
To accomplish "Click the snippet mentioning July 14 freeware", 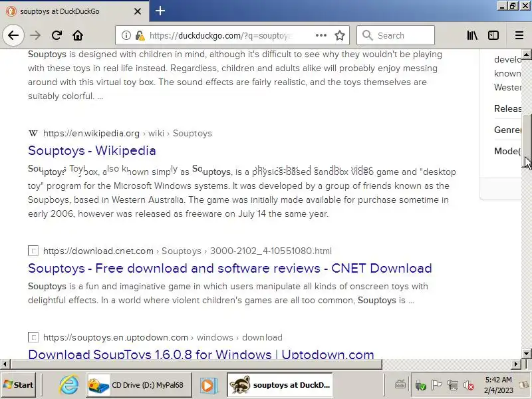I will coord(242,193).
